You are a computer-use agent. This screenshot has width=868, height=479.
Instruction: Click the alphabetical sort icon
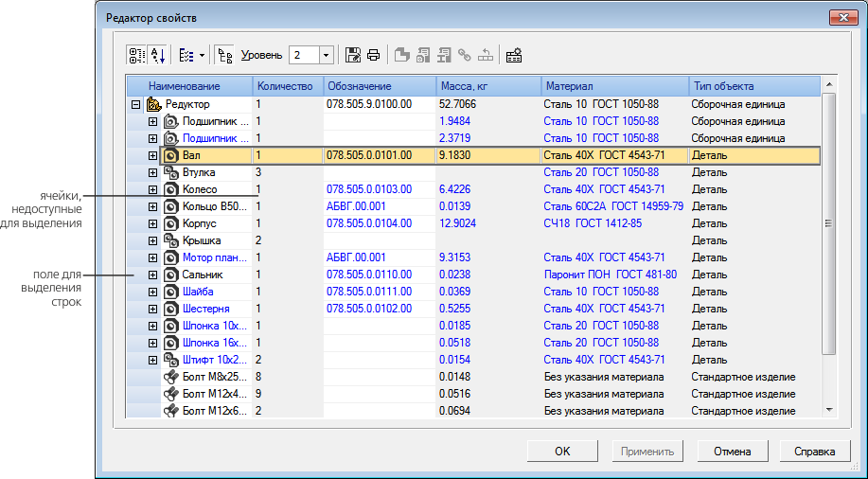[157, 56]
